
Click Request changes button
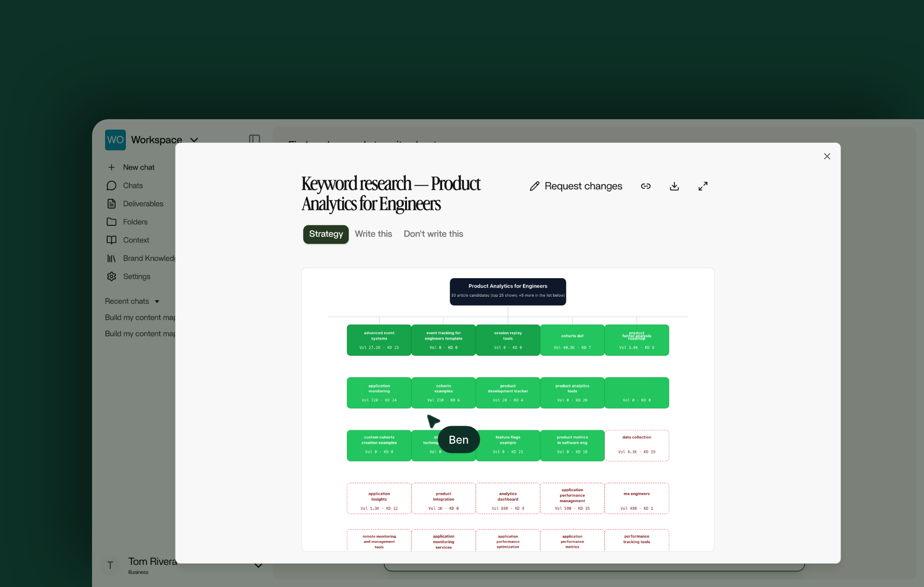576,186
